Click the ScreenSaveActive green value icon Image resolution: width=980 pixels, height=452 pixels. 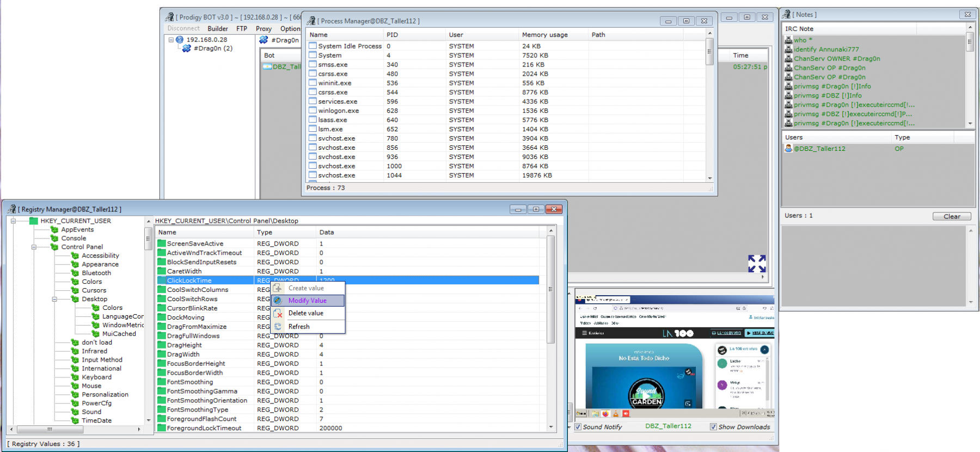tap(162, 244)
